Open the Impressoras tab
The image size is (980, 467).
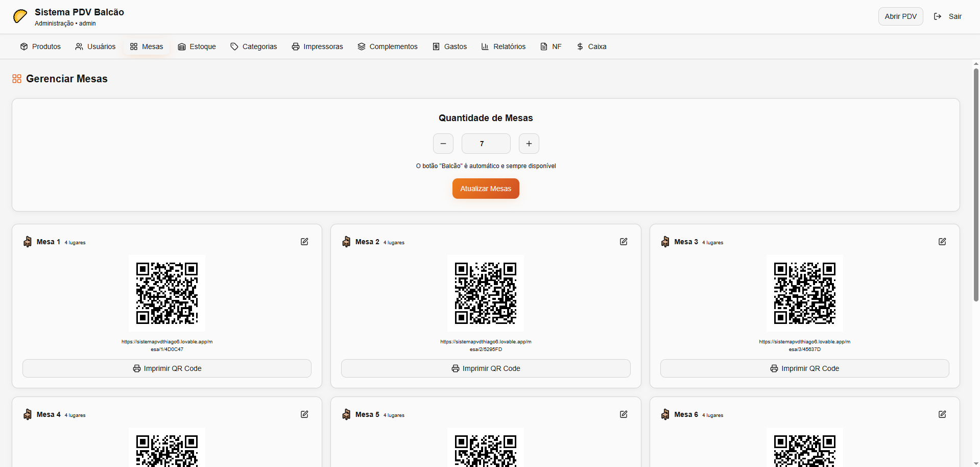[317, 46]
